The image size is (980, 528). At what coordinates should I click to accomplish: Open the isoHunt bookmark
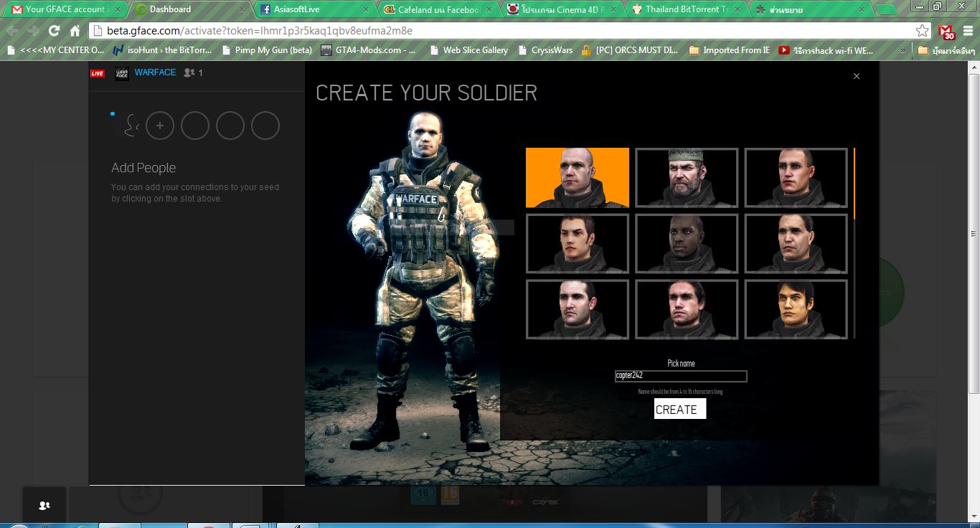tap(163, 50)
